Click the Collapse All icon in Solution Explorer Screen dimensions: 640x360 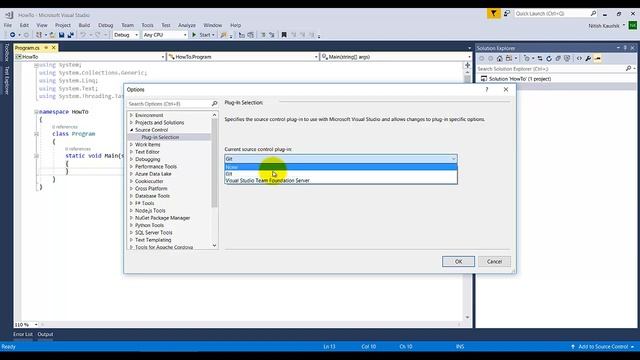pos(558,58)
